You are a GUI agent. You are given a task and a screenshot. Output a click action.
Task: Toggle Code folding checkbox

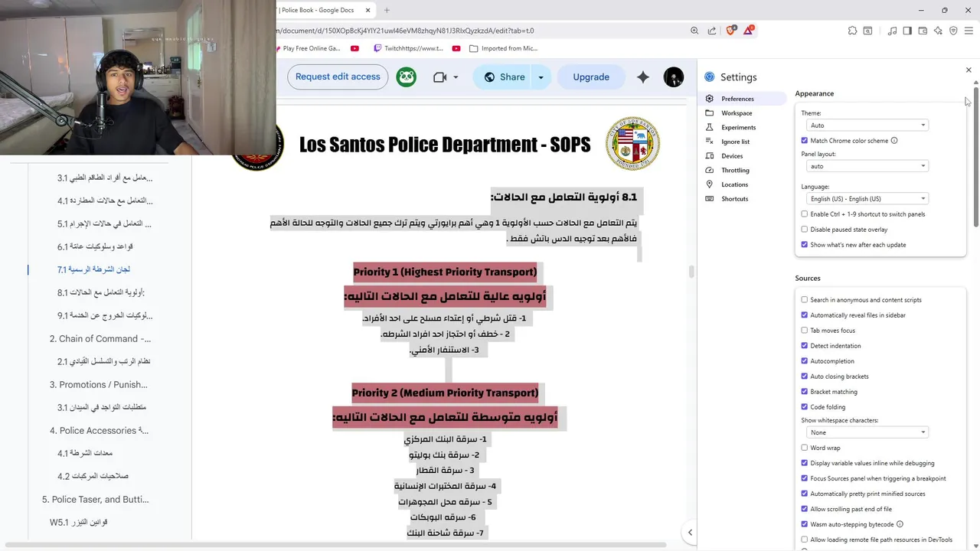[804, 407]
